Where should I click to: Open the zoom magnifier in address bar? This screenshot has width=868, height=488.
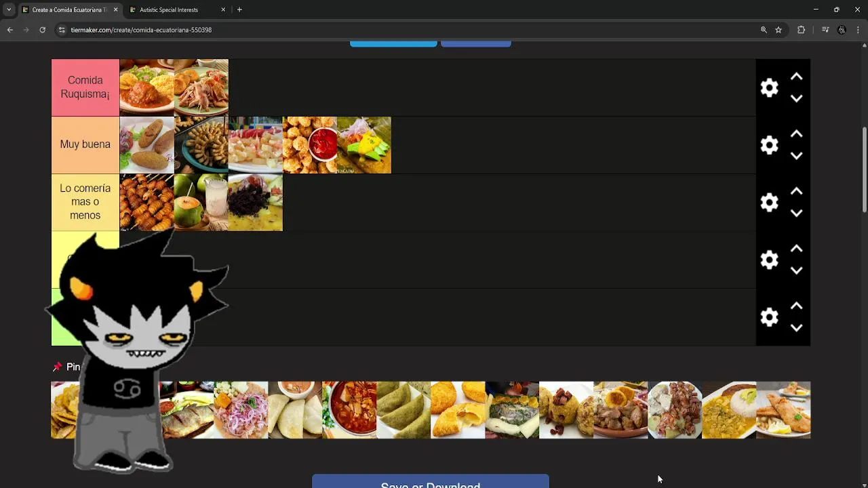[x=764, y=30]
